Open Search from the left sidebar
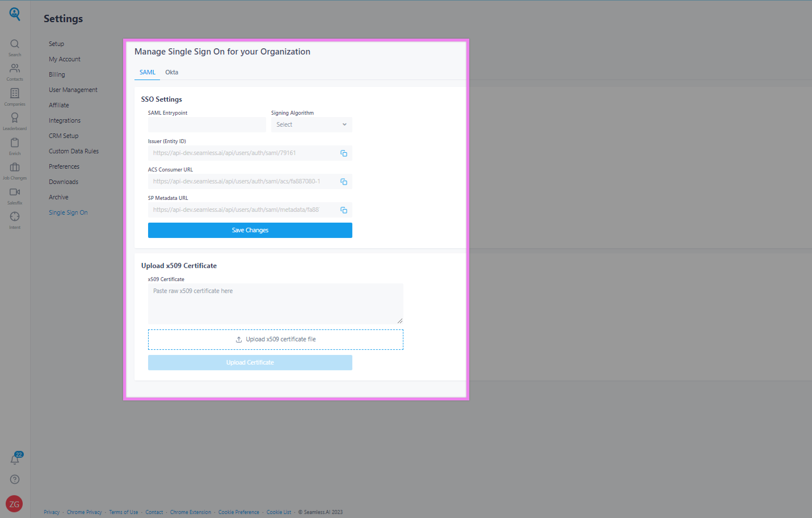 pos(15,45)
